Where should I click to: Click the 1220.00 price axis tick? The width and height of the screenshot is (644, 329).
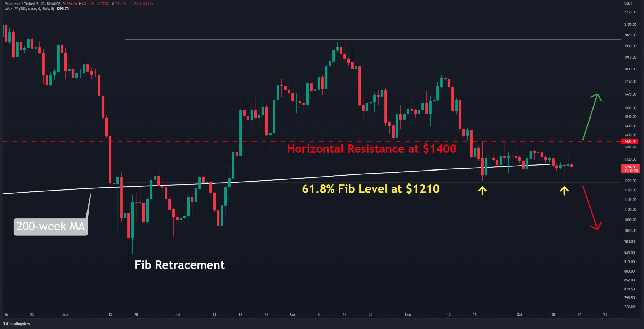(630, 181)
